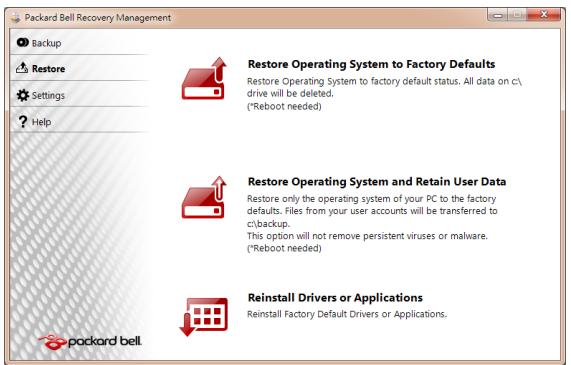The height and width of the screenshot is (365, 571).
Task: Open the Backup tab label
Action: click(46, 43)
